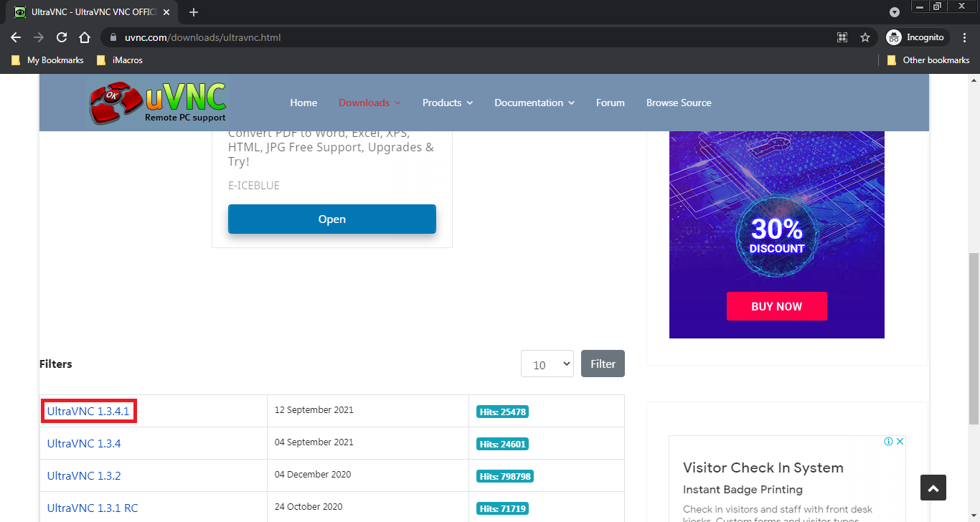The image size is (980, 522).
Task: Open the Home menu item
Action: pos(303,103)
